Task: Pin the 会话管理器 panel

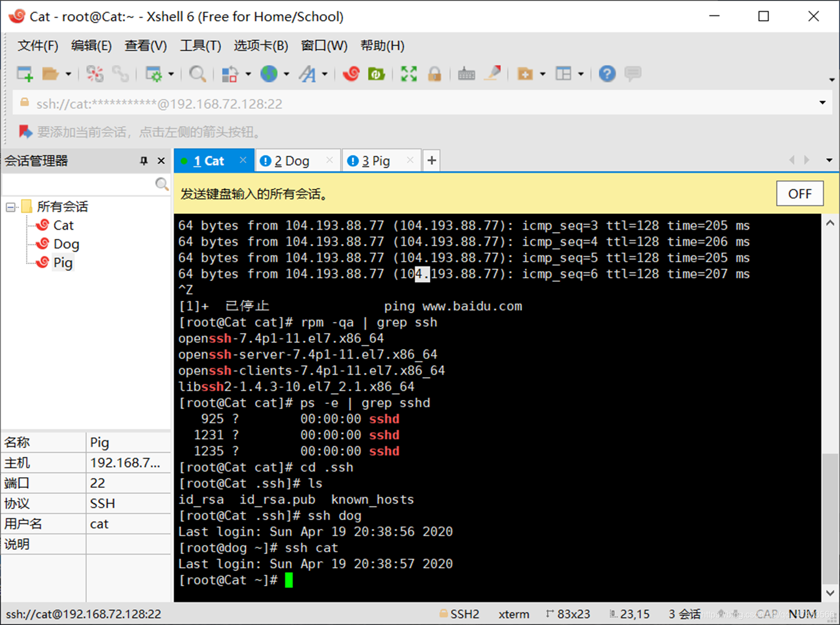Action: tap(144, 160)
